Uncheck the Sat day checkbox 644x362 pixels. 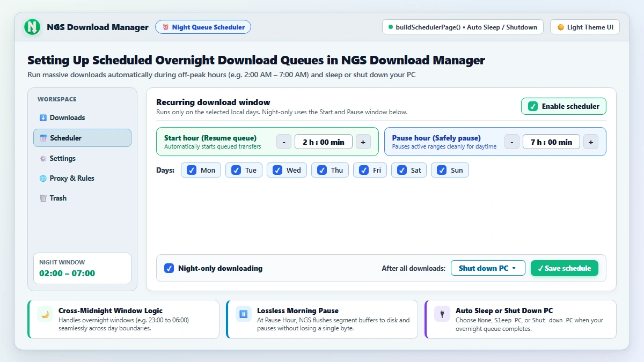point(402,170)
